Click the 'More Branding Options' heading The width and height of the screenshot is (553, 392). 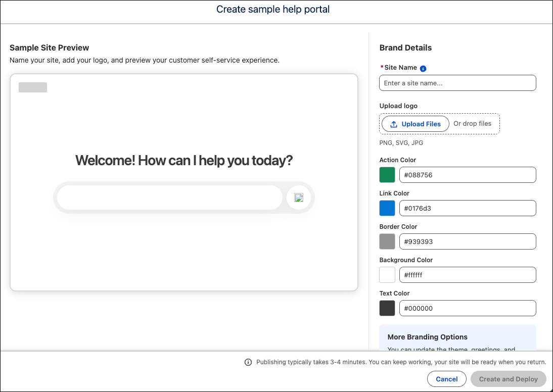(428, 337)
